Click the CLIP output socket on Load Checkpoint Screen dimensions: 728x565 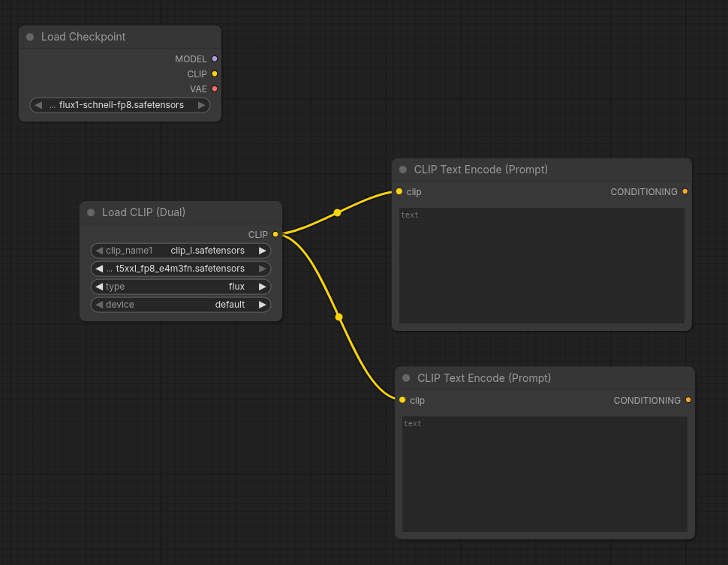point(215,74)
